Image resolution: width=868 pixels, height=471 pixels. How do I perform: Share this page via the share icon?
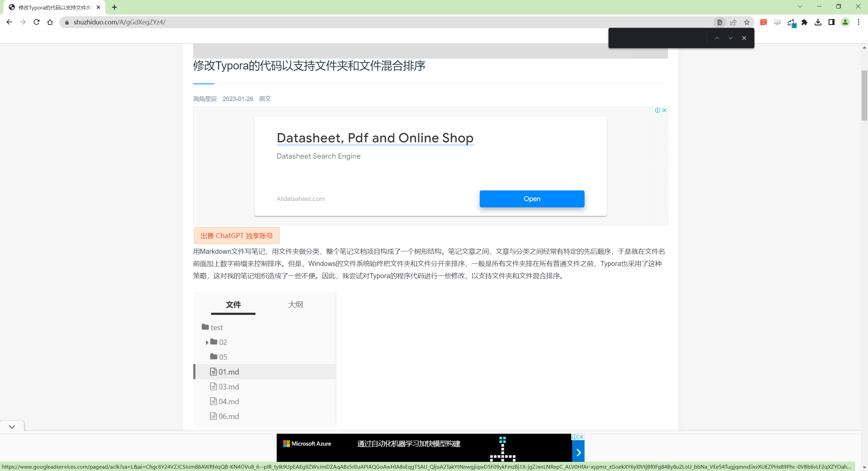click(x=733, y=22)
